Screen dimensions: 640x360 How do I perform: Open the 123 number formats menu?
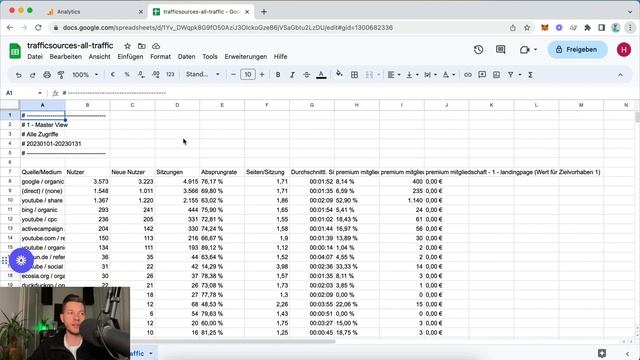click(170, 75)
